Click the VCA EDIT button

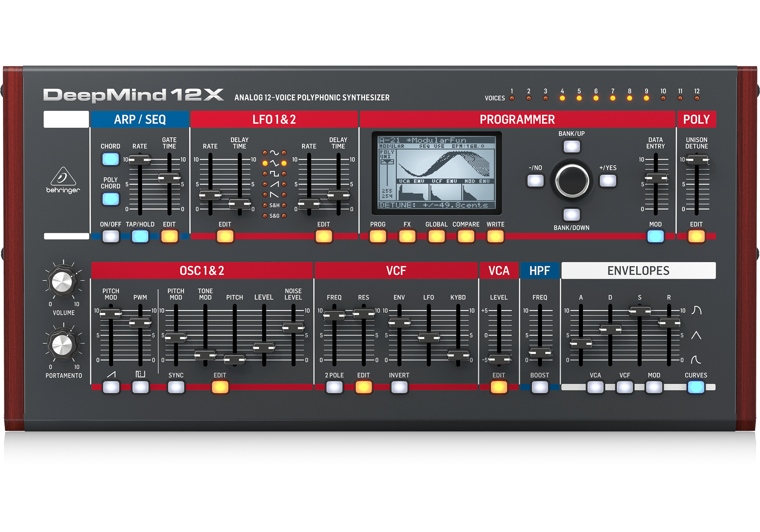499,387
